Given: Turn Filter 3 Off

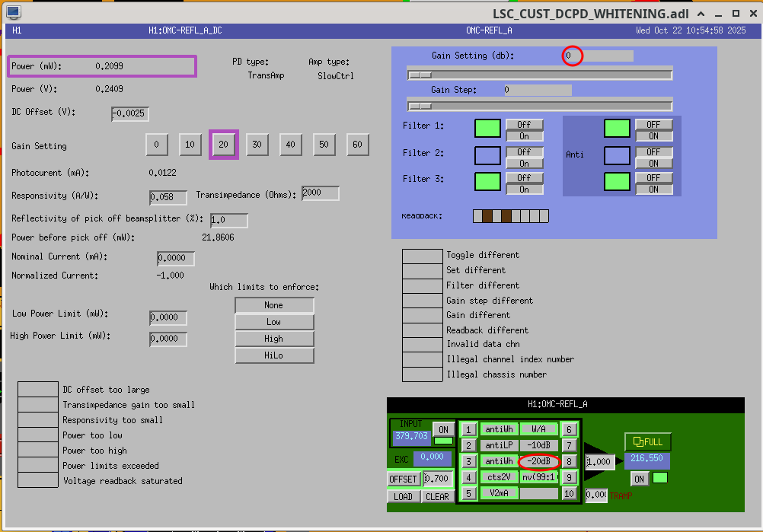Looking at the screenshot, I should [x=524, y=178].
